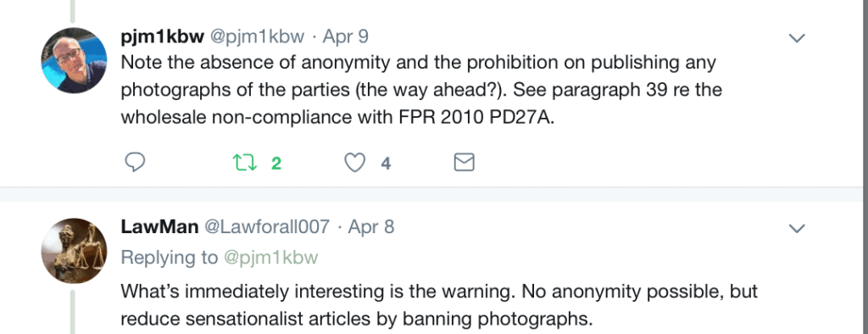Open the Apr 9 tweet timestamp
Viewport: 868px width, 334px height.
coord(346,37)
